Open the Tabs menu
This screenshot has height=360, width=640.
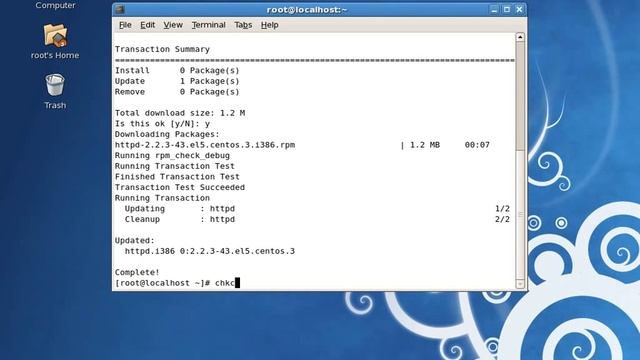[243, 25]
